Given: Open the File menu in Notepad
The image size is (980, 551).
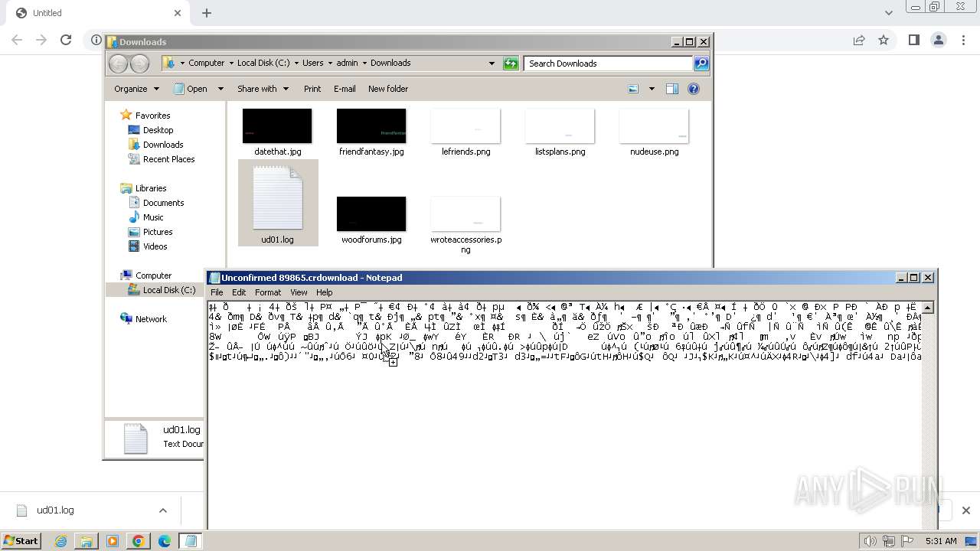Looking at the screenshot, I should tap(217, 292).
